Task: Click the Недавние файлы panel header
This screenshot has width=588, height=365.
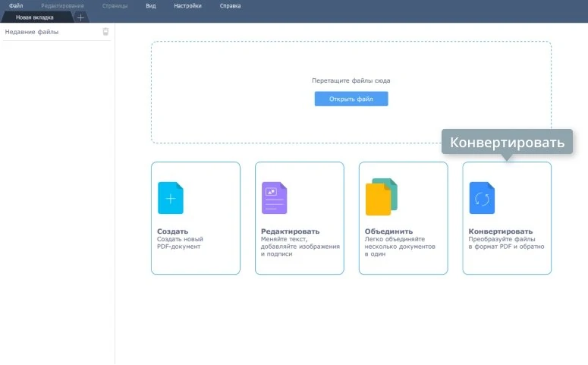Action: click(32, 32)
